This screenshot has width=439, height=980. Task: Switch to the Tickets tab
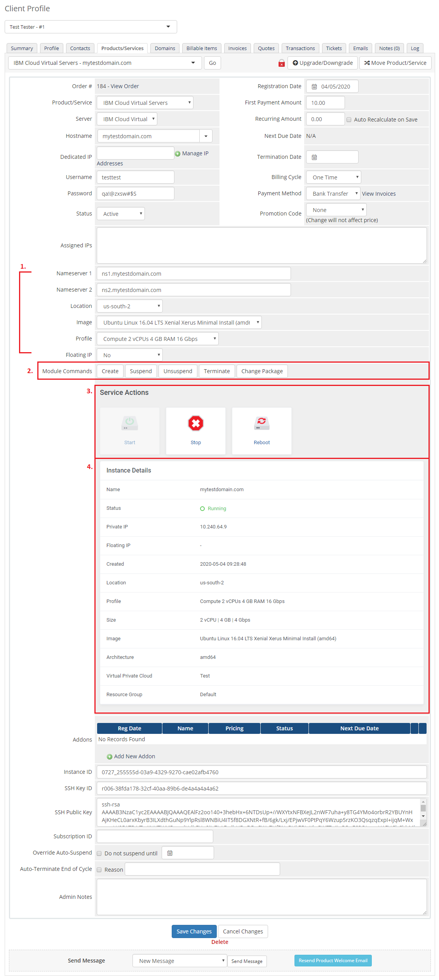334,48
